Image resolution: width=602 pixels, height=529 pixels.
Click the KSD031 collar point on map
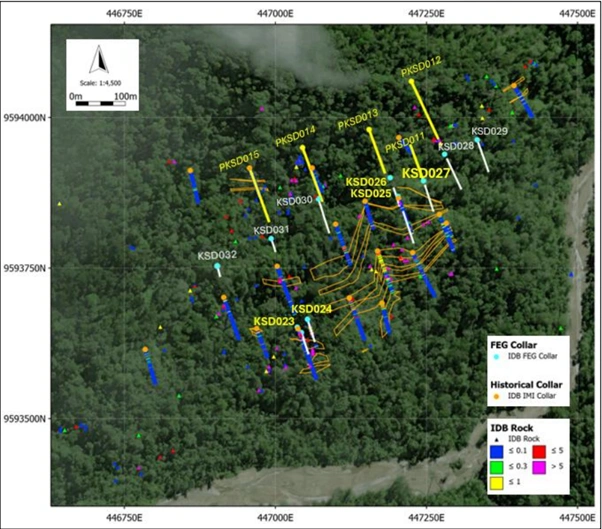tap(271, 239)
